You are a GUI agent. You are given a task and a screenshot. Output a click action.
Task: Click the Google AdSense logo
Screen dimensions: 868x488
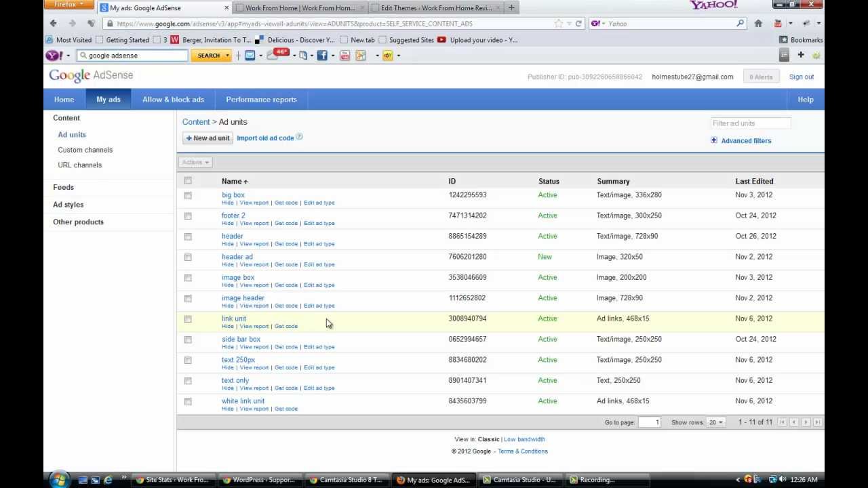(x=91, y=75)
